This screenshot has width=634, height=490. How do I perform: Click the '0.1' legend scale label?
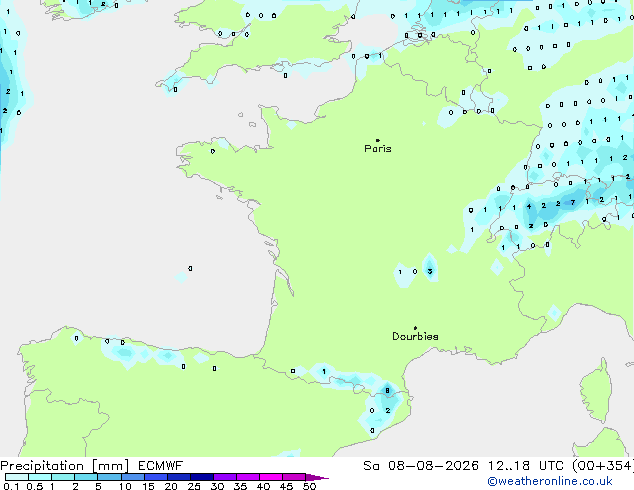point(11,486)
